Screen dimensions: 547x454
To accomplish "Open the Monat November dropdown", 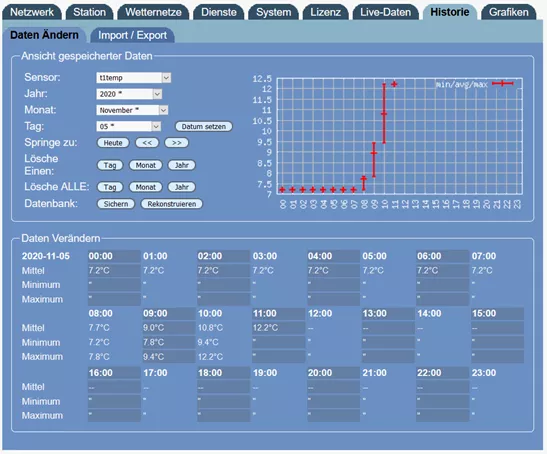I will 132,110.
